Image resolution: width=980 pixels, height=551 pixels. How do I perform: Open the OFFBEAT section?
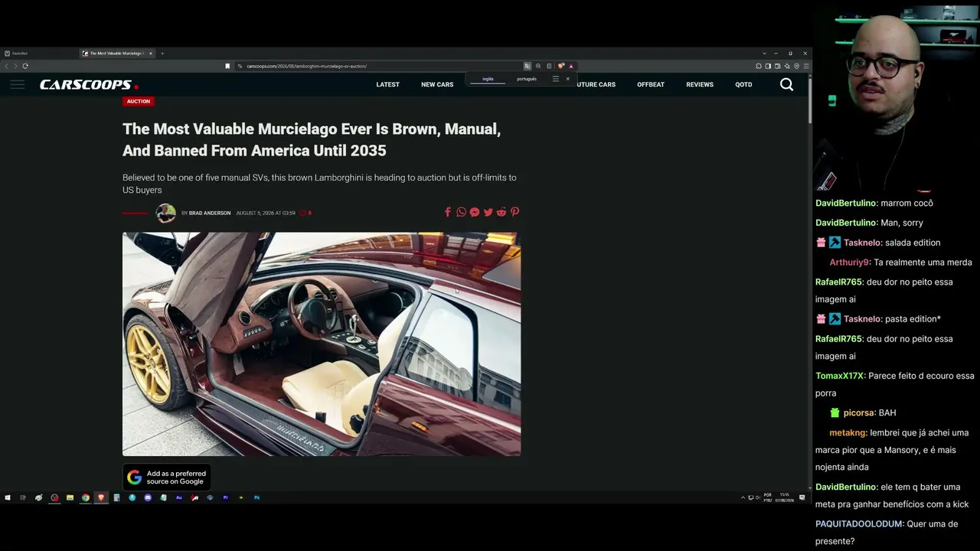coord(651,84)
